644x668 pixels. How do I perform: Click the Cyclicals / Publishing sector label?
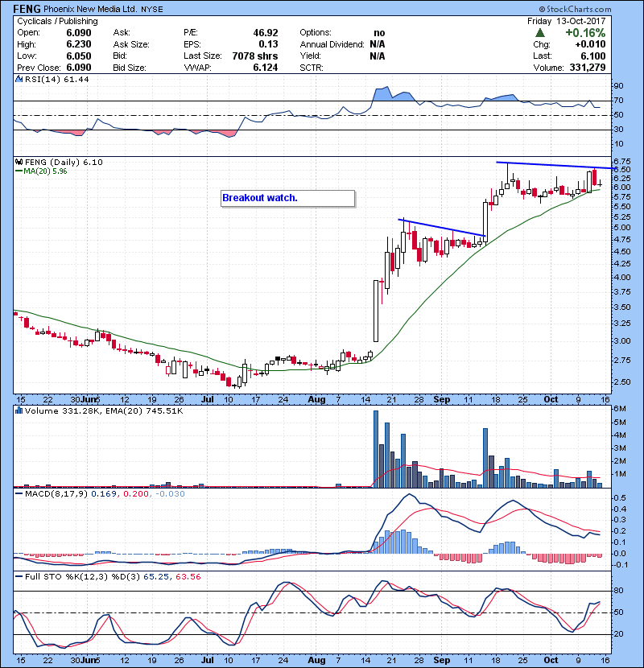point(57,21)
